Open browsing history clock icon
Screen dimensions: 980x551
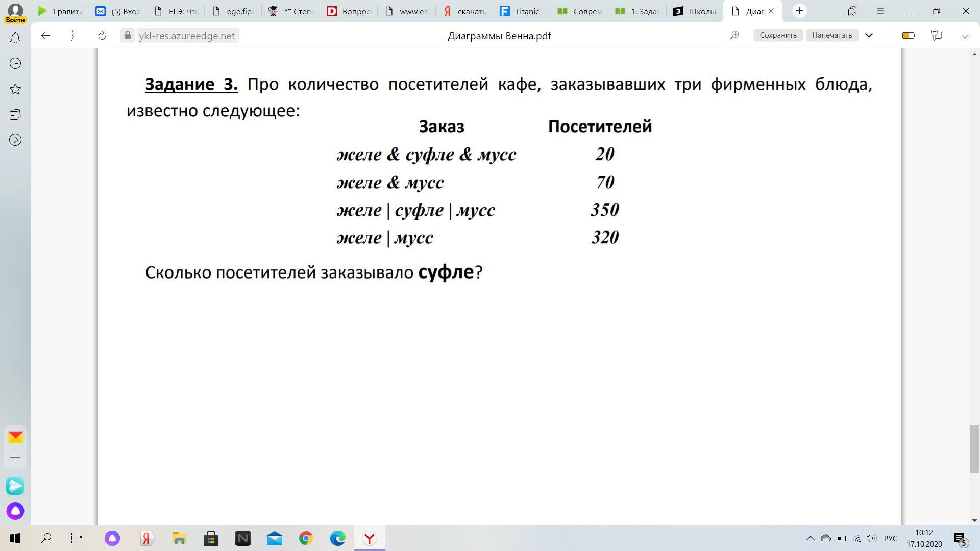coord(15,63)
